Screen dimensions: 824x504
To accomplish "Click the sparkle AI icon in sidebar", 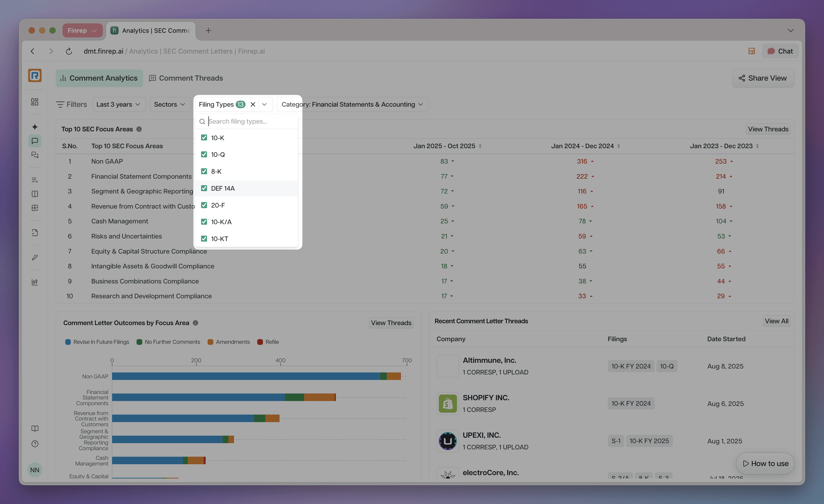I will [x=35, y=127].
